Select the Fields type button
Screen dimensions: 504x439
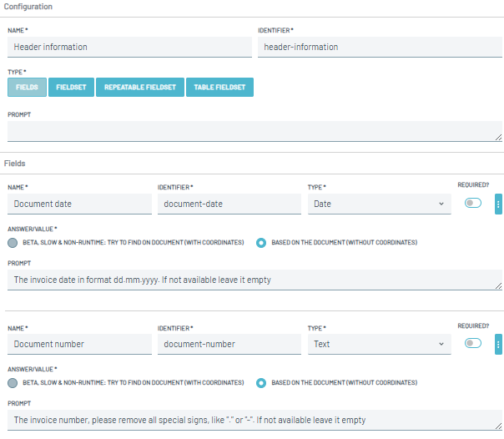pyautogui.click(x=27, y=87)
